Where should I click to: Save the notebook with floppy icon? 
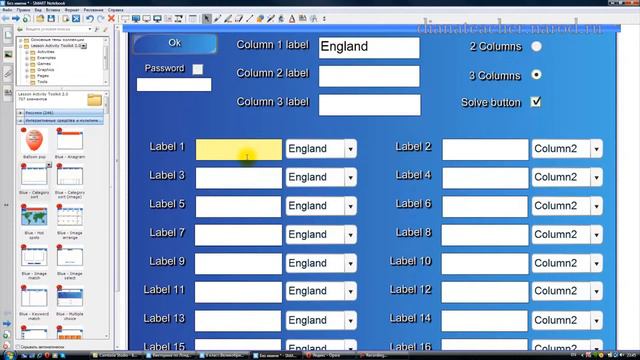tap(51, 18)
